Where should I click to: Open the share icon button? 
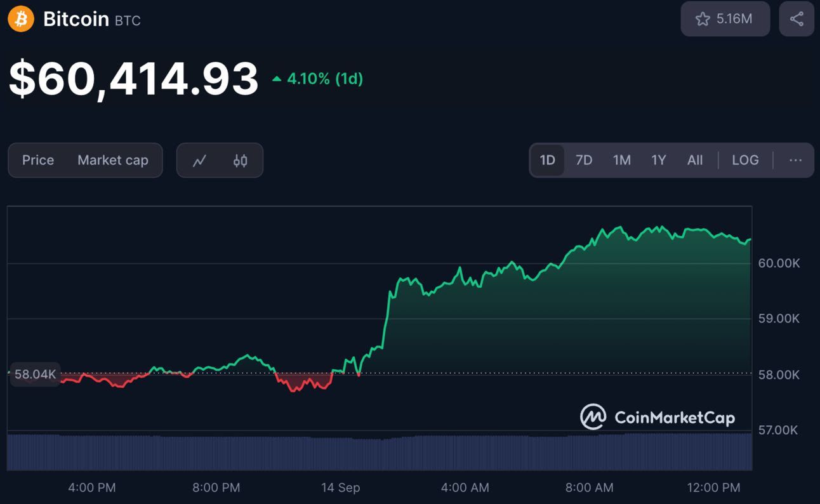797,19
